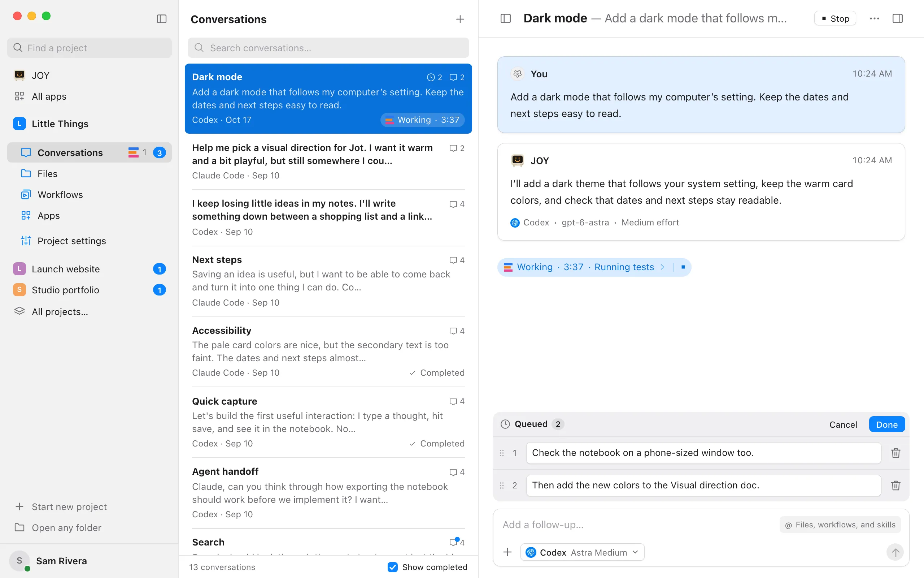
Task: Open the Accessibility conversation
Action: [328, 352]
